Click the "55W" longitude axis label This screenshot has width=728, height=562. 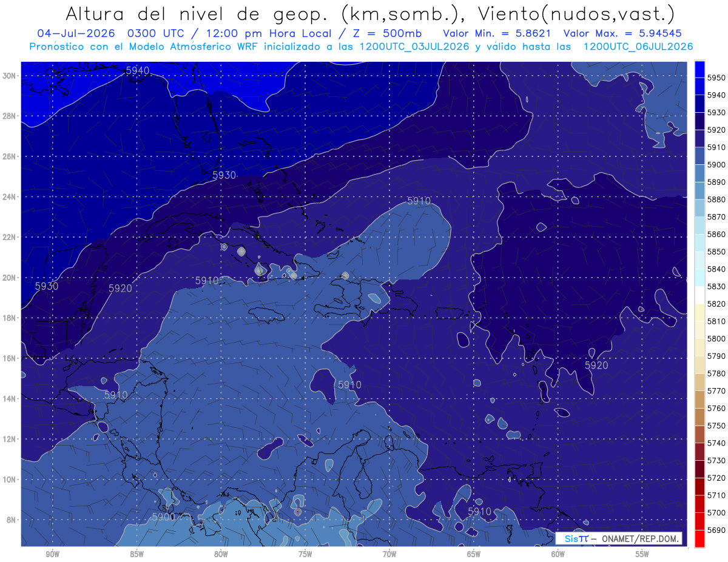(x=642, y=554)
